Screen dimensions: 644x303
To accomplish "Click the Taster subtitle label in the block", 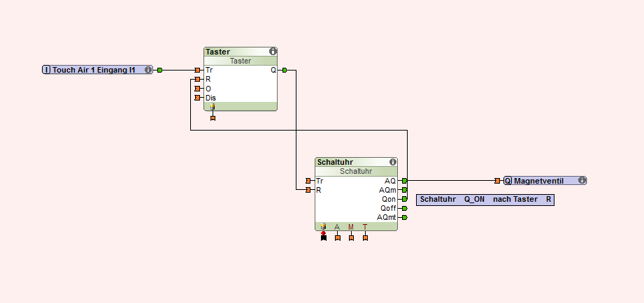I will pyautogui.click(x=241, y=61).
